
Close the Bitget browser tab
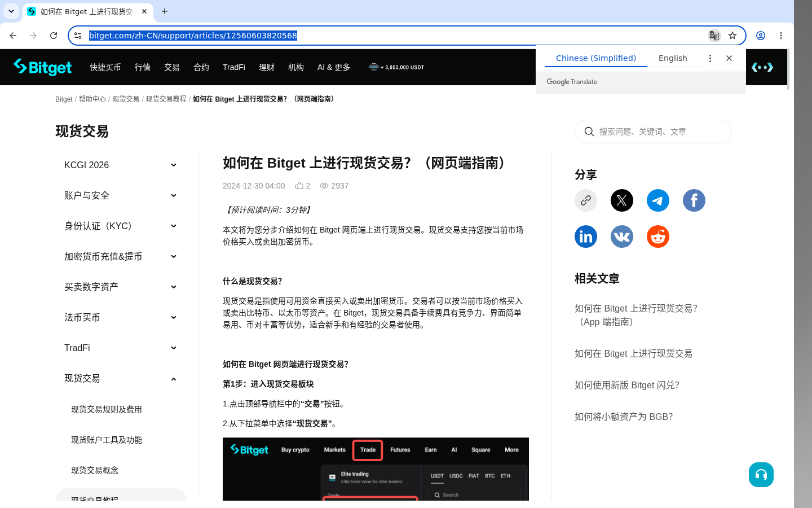[x=144, y=11]
